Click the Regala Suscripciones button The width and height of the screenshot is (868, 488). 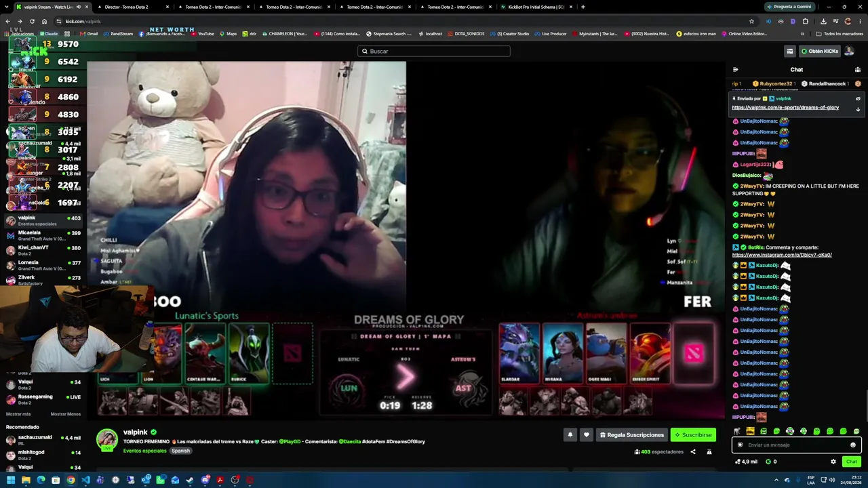pos(631,435)
